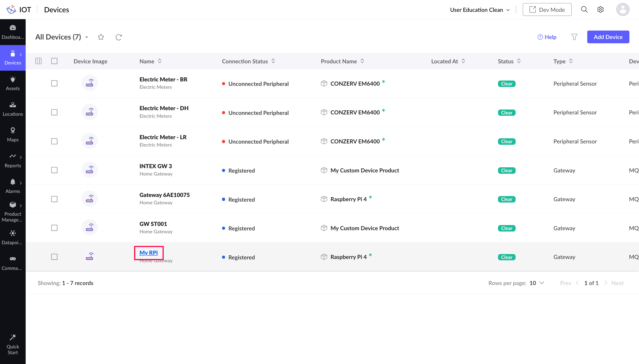Open the My RPi device link
The width and height of the screenshot is (639, 364).
tap(149, 252)
